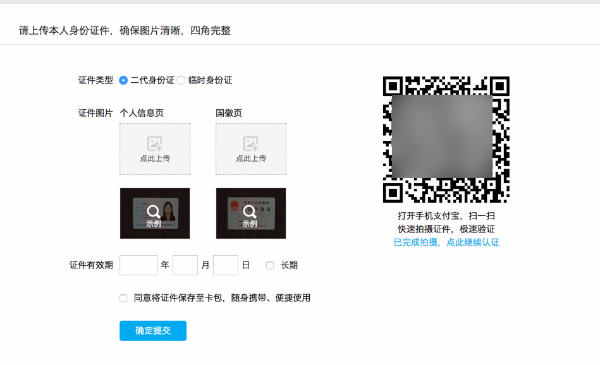Focus the year field of 证件有效期
Image resolution: width=600 pixels, height=365 pixels.
tap(139, 265)
